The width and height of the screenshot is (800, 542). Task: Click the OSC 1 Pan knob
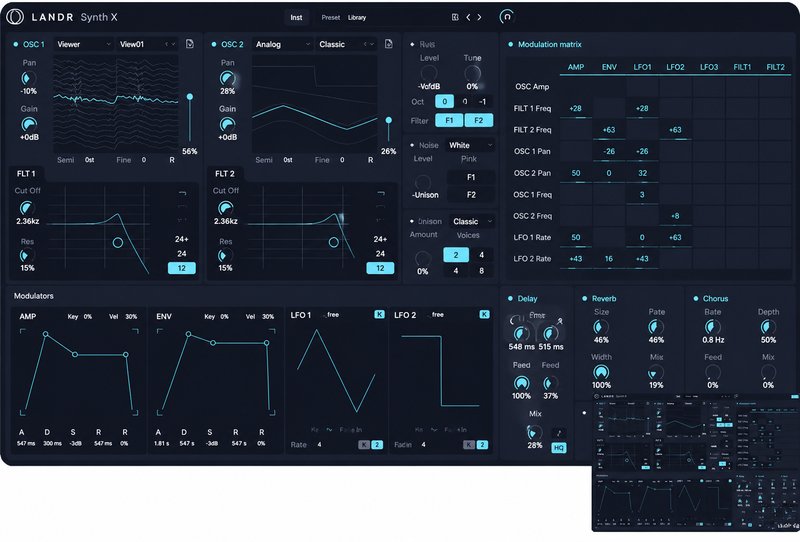pos(27,78)
